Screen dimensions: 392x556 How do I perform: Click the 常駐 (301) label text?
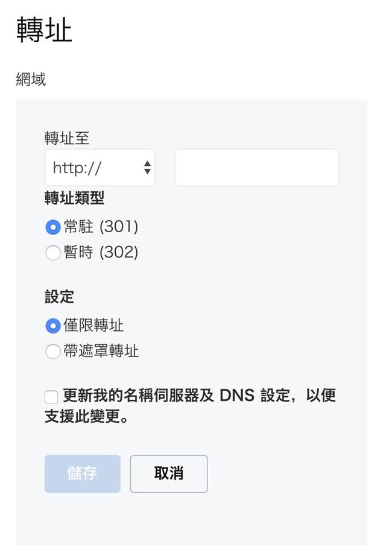click(101, 227)
